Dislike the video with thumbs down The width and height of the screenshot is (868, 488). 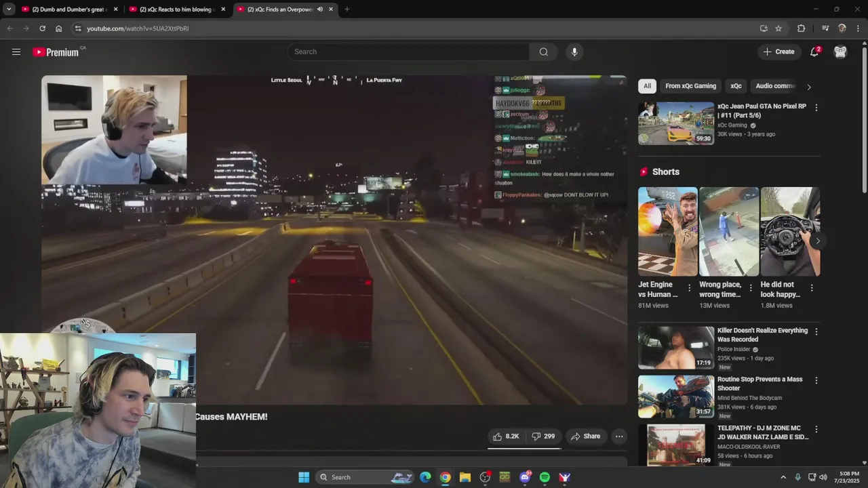click(x=543, y=436)
